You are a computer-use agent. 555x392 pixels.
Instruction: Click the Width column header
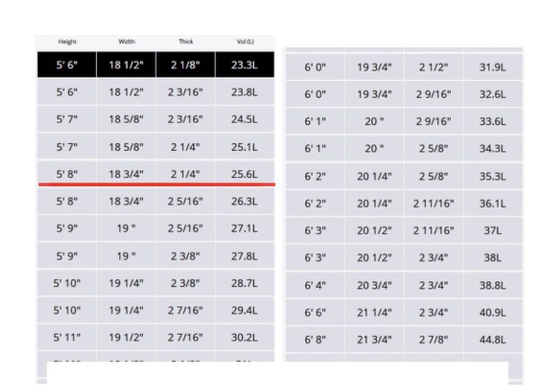126,42
